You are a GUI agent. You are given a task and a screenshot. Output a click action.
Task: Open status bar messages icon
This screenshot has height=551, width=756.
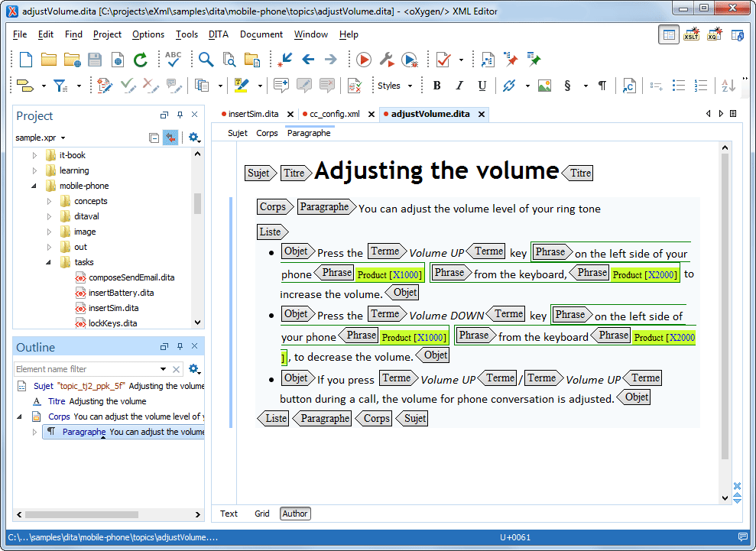click(742, 537)
